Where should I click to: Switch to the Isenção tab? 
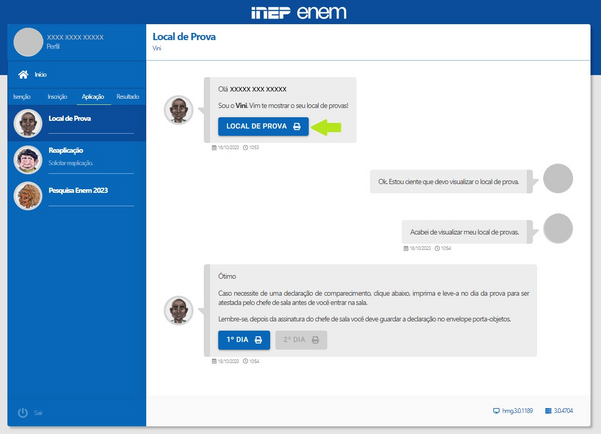point(20,97)
